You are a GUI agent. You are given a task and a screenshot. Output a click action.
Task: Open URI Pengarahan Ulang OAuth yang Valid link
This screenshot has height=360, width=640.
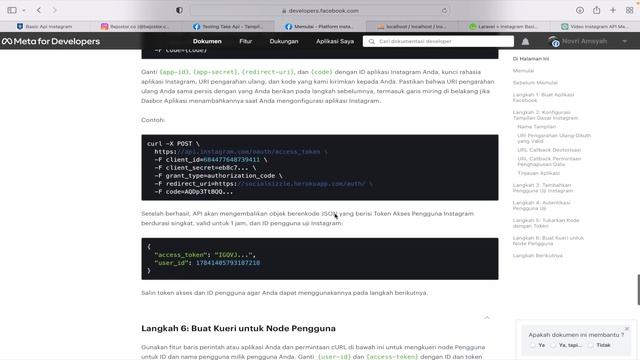point(554,138)
